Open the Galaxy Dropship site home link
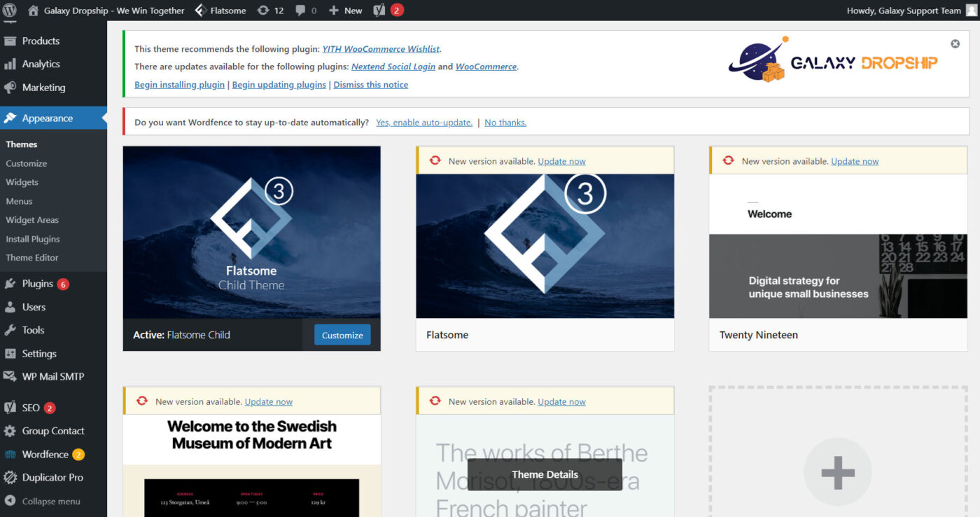Screen dimensions: 980x517 click(x=106, y=11)
